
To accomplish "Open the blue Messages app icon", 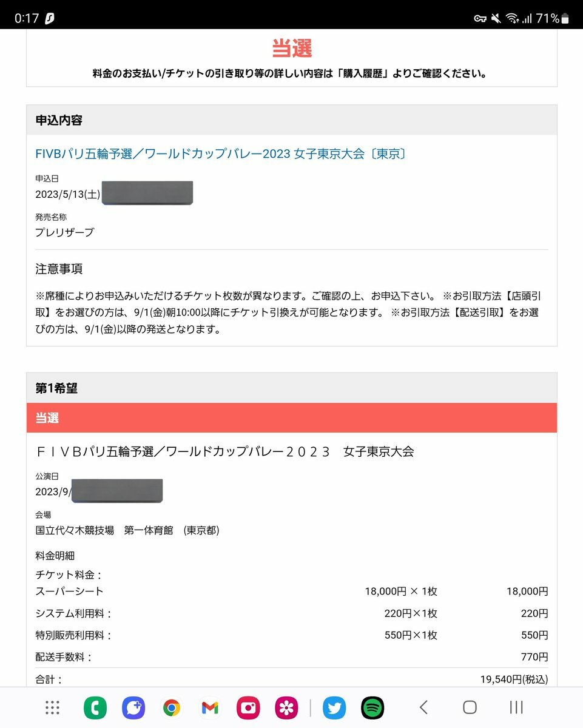I will point(133,707).
